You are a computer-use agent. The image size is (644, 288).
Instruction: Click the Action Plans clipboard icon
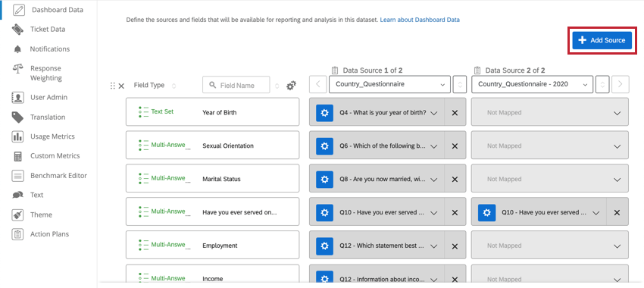[x=17, y=234]
